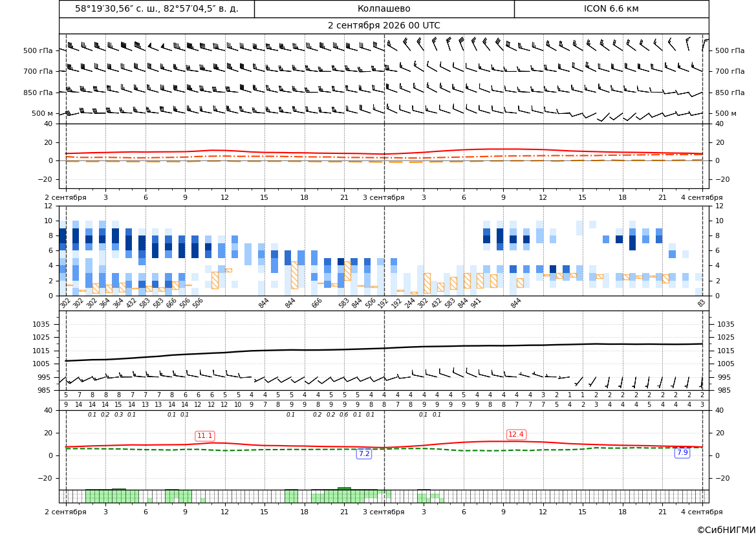
Task: Select the Колпашево station title cell
Action: pyautogui.click(x=384, y=8)
